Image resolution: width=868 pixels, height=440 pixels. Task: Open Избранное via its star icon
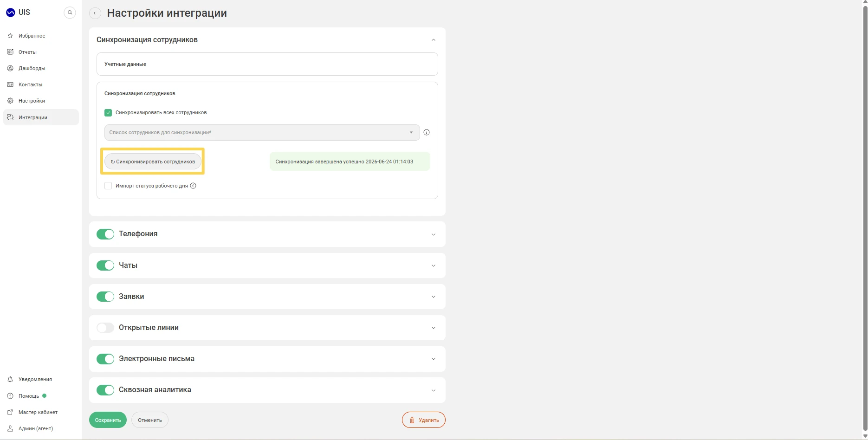[x=10, y=36]
